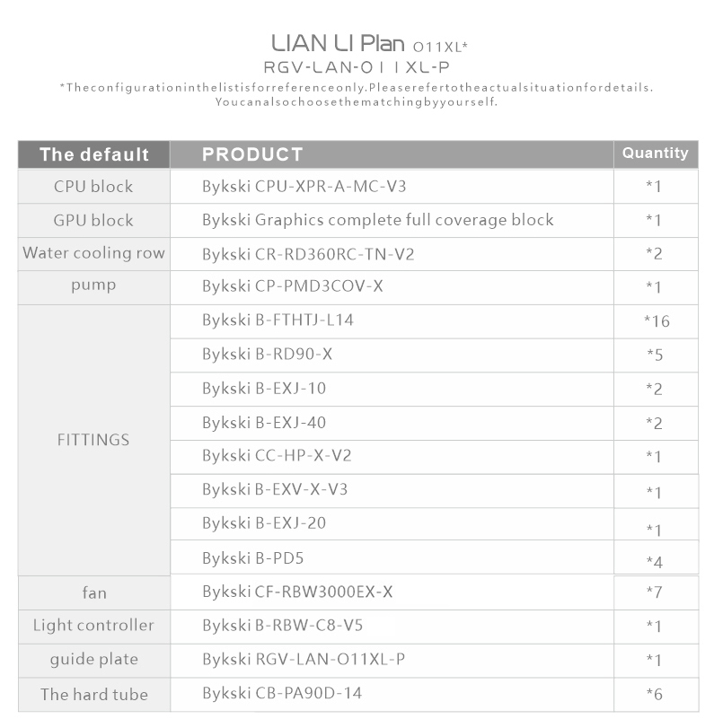This screenshot has height=728, width=714.
Task: Select guide plate Bykski RGV-LAN-O11XL-P entry
Action: (304, 659)
